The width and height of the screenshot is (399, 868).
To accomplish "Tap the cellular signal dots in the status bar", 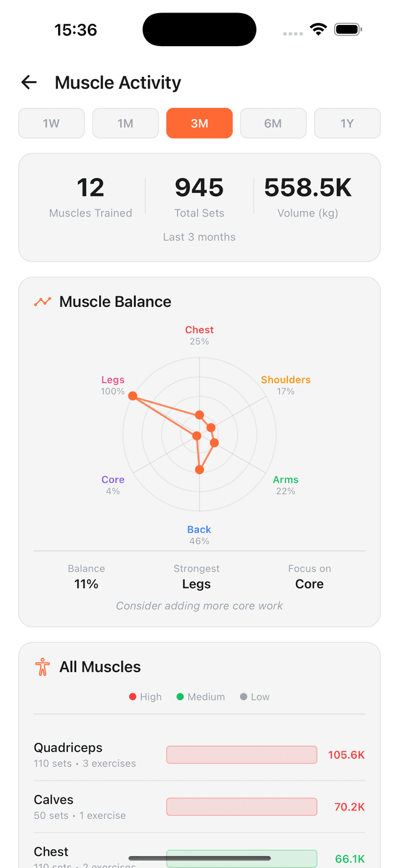I will [x=292, y=34].
